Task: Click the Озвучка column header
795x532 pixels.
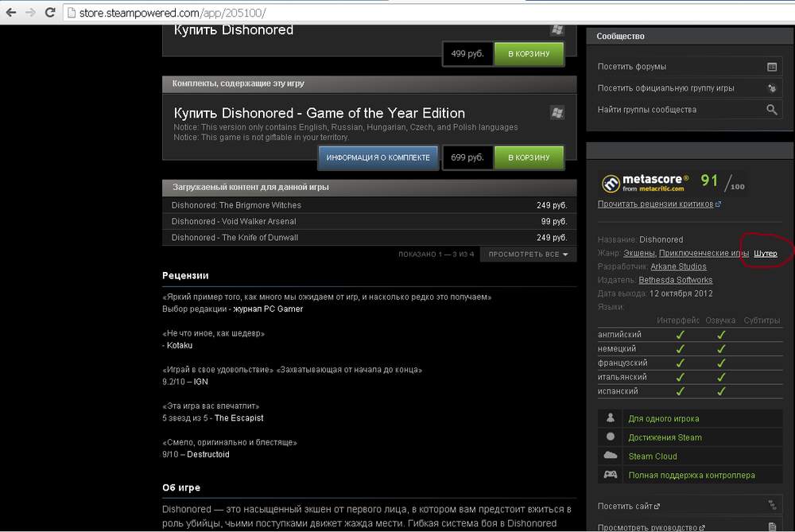Action: [720, 320]
